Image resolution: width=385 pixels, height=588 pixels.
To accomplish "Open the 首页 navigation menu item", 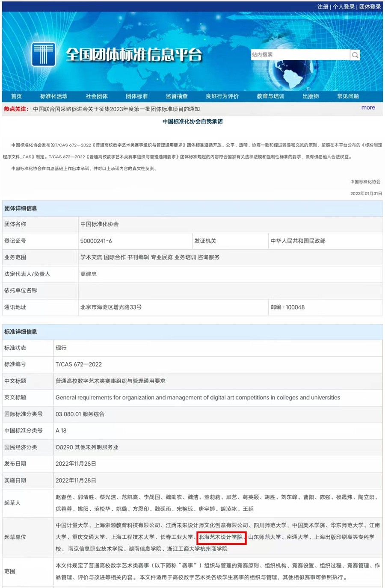I will tap(16, 96).
